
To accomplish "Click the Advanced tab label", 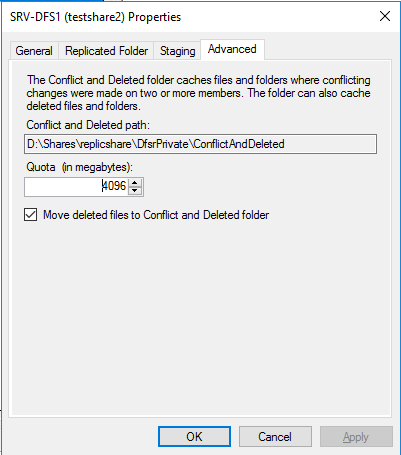I will (x=232, y=49).
